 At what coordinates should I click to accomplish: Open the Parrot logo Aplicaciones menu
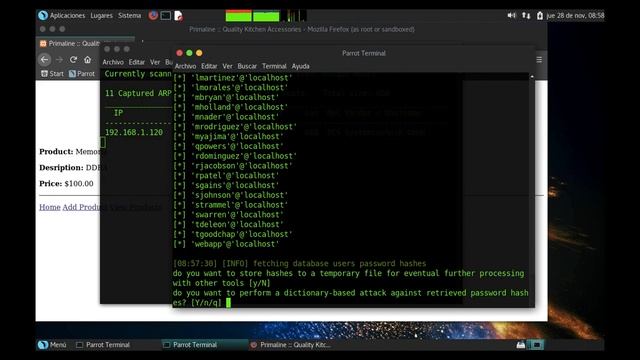coord(62,16)
